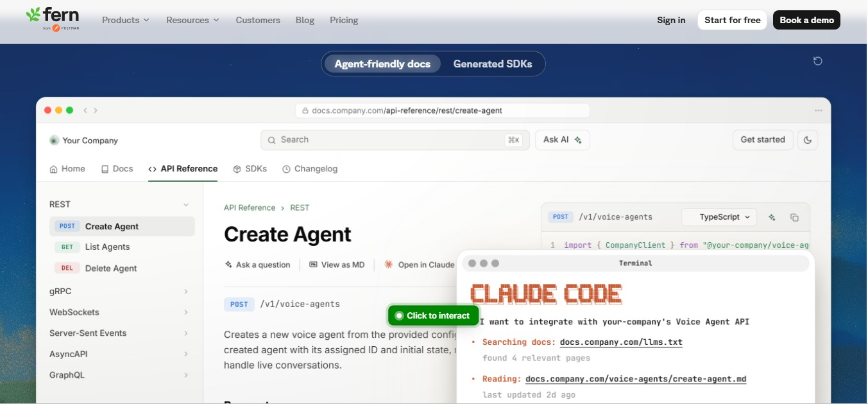Screen dimensions: 868x404
Task: Open the docs.company.com/llms.txt link
Action: (x=621, y=342)
